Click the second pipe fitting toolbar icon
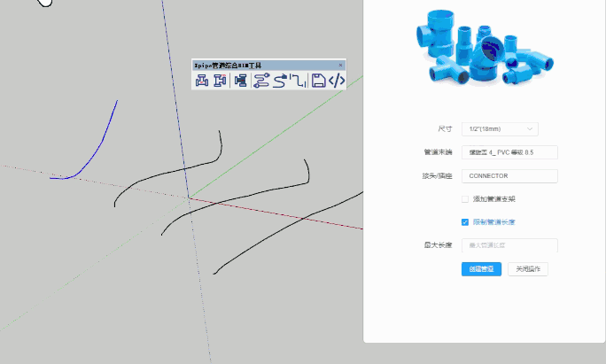The image size is (606, 364). point(220,81)
